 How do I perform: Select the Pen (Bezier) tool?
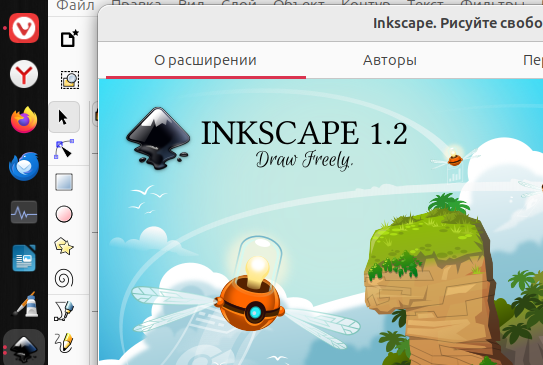[64, 311]
